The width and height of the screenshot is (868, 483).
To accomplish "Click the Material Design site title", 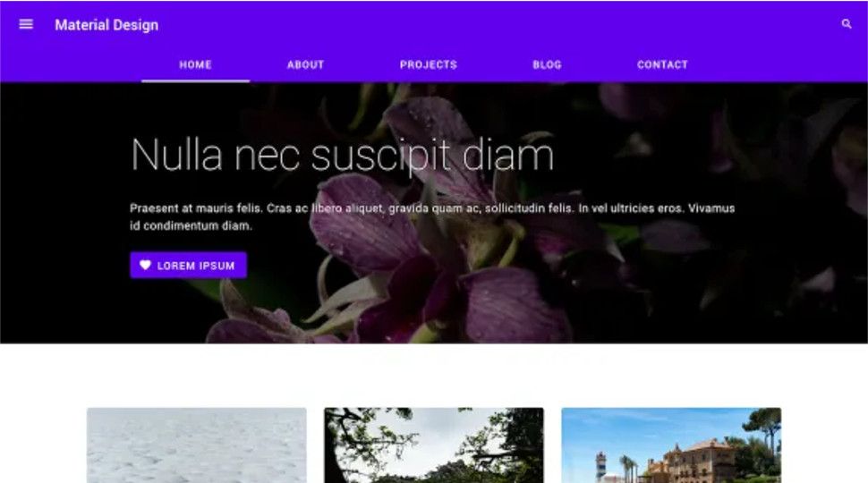I will pos(106,25).
